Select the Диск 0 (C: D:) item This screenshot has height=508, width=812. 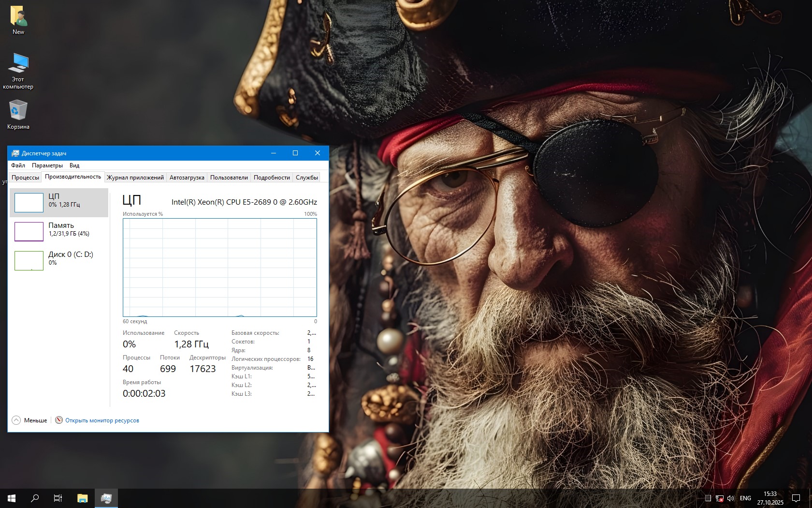[x=59, y=260]
